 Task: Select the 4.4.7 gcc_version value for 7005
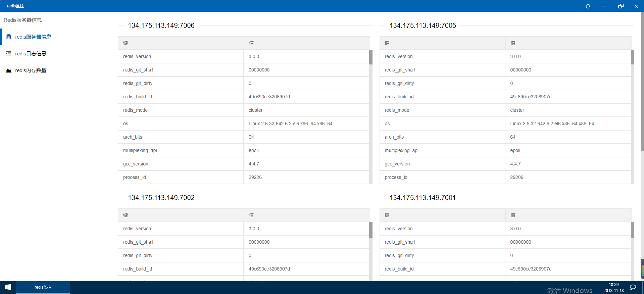[515, 164]
